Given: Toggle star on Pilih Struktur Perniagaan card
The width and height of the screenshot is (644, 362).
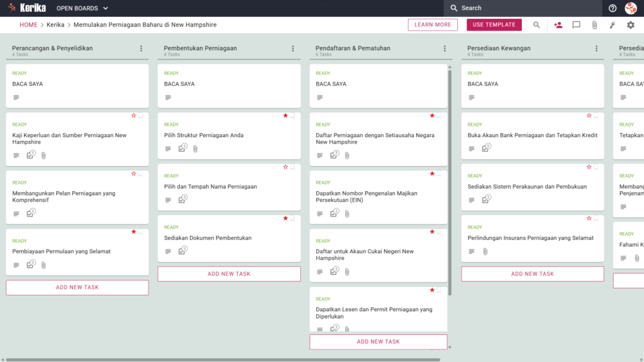Looking at the screenshot, I should (x=286, y=116).
